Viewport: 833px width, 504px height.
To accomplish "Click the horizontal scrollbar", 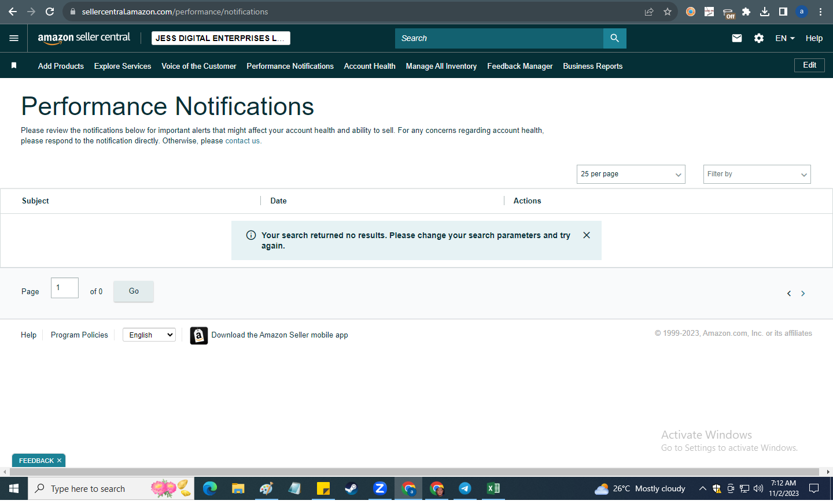I will 413,472.
